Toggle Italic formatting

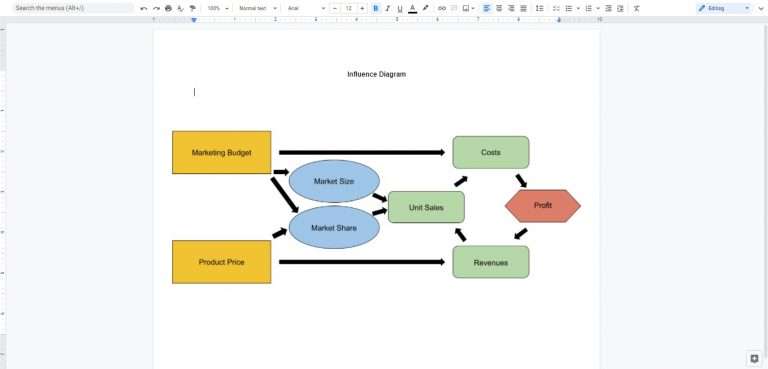388,8
